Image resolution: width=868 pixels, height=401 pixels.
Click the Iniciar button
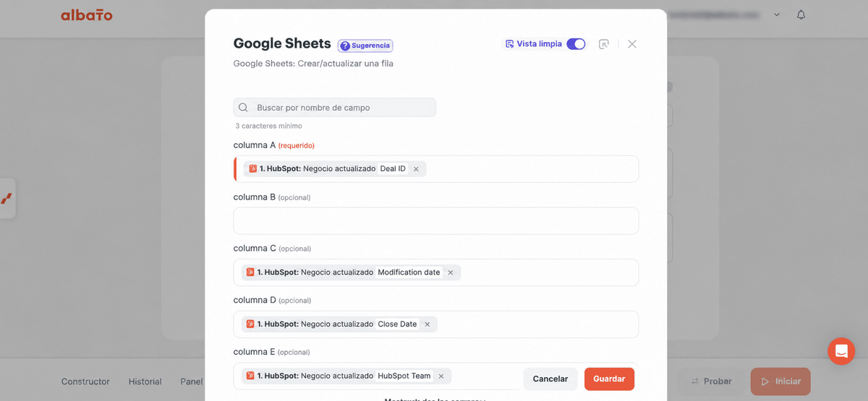(x=780, y=381)
